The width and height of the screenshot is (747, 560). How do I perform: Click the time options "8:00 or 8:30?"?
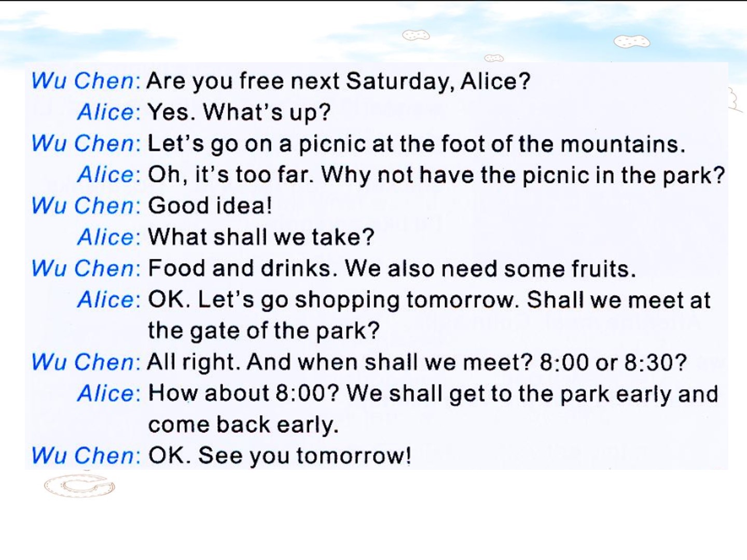click(x=613, y=362)
